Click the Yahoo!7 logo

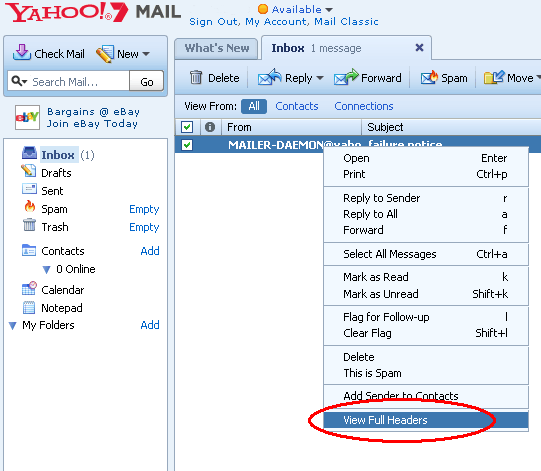pos(66,12)
